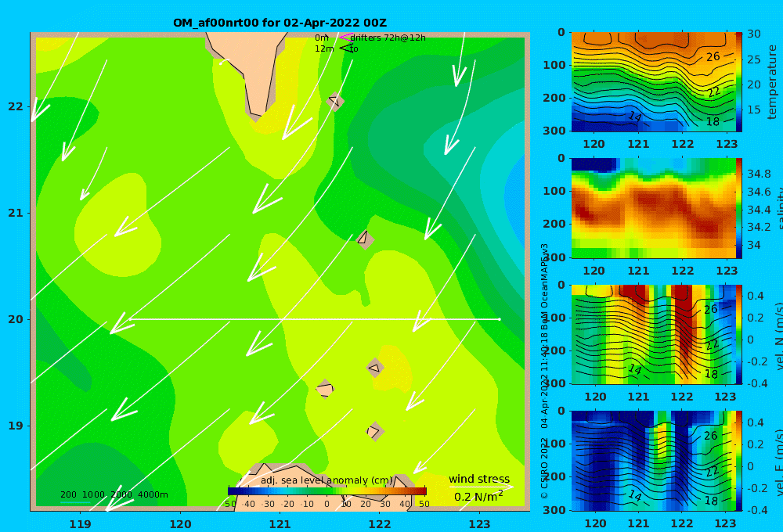The height and width of the screenshot is (532, 783).
Task: Click the main map longitude label '119'
Action: click(80, 524)
